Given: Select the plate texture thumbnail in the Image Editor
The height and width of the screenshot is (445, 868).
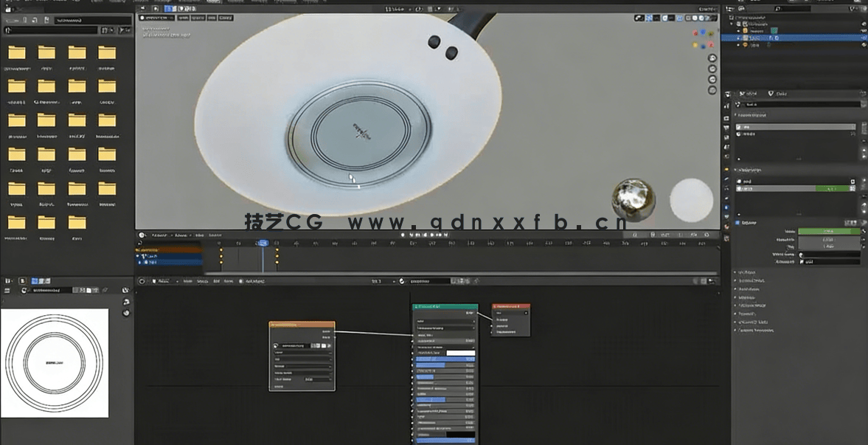Looking at the screenshot, I should click(55, 362).
